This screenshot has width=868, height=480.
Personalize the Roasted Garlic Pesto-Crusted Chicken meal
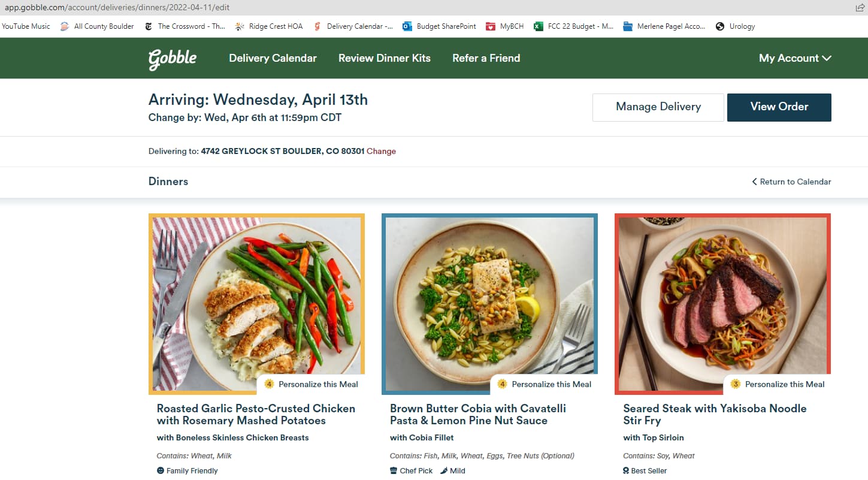pyautogui.click(x=311, y=384)
